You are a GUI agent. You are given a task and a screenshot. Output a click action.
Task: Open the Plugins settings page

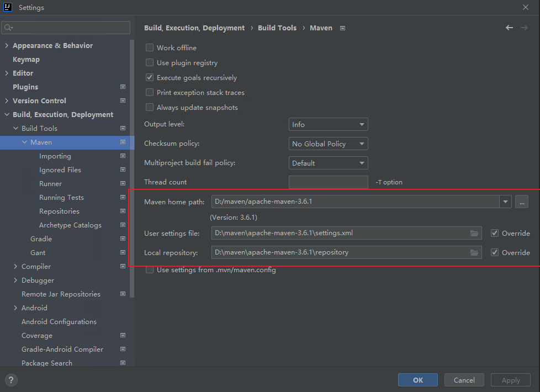click(25, 87)
